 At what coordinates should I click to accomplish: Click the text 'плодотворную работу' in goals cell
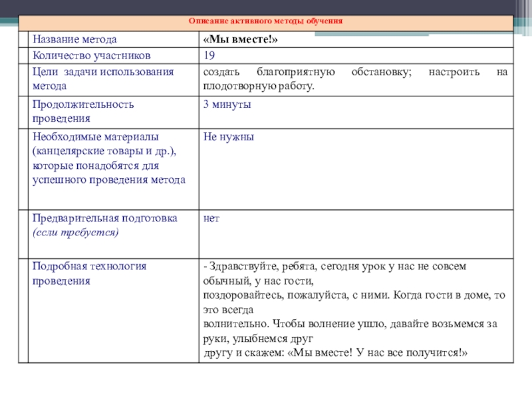click(x=258, y=86)
